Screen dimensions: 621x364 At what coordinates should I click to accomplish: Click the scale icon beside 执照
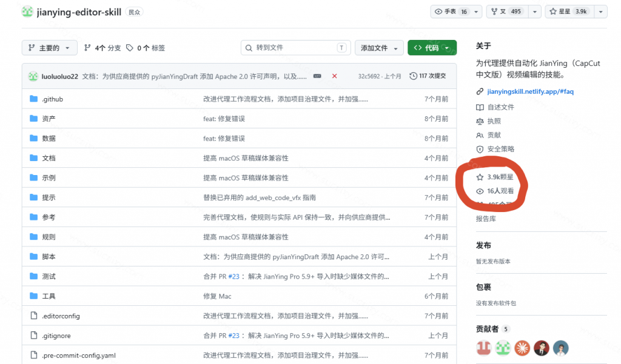click(x=480, y=121)
